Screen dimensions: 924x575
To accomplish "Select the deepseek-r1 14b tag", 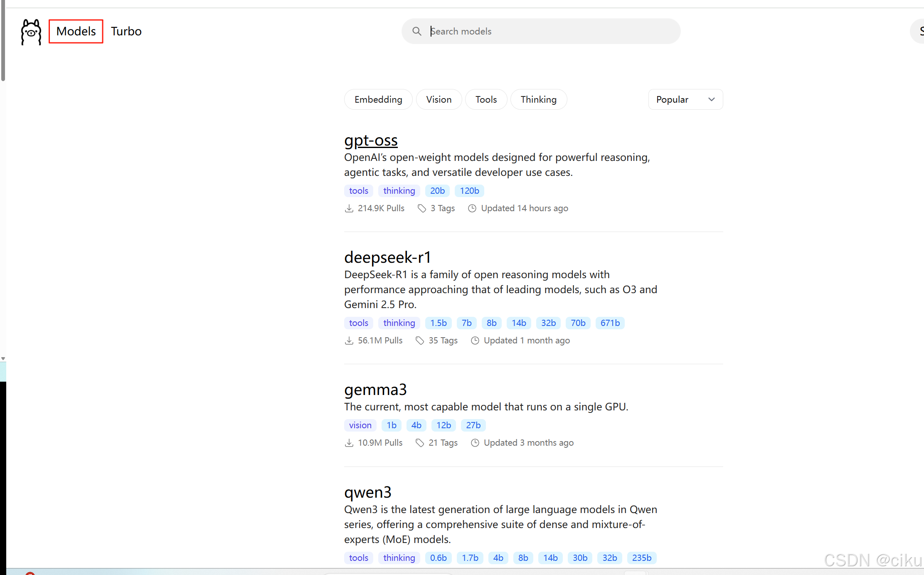I will coord(519,323).
